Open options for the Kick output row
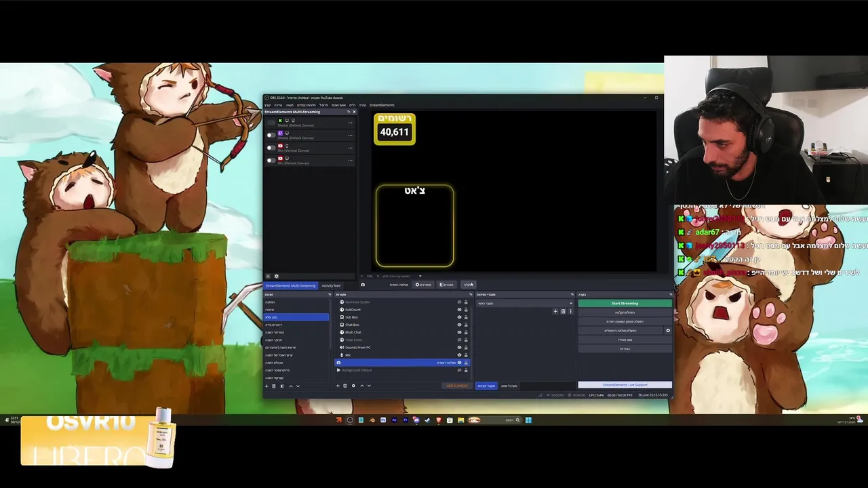868x488 pixels. click(350, 123)
